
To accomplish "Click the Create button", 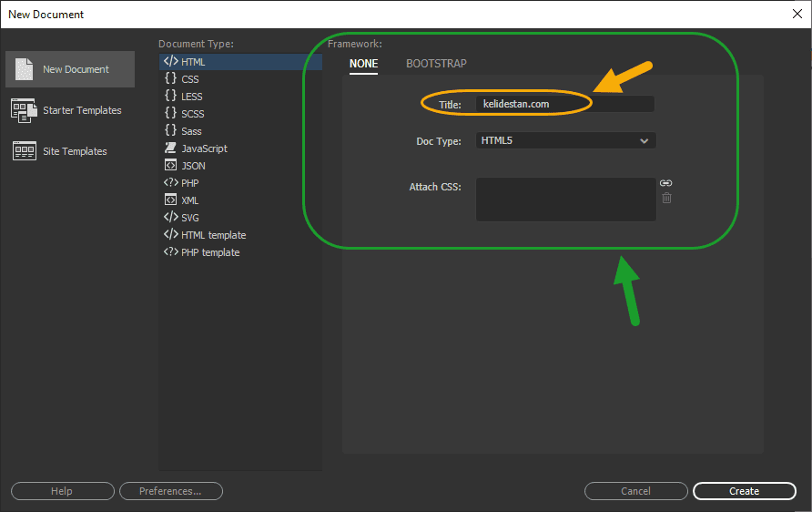I will [x=744, y=491].
